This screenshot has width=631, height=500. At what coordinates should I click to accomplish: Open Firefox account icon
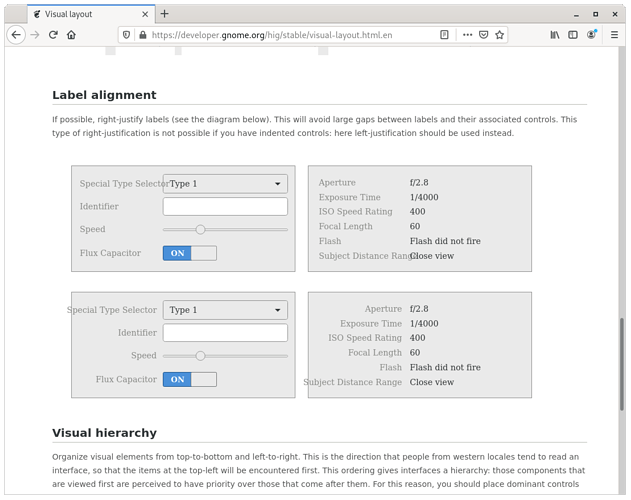[x=592, y=34]
